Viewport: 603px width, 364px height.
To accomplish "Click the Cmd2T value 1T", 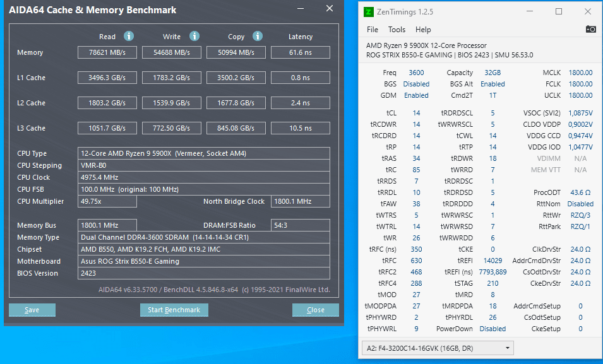I will click(x=493, y=95).
